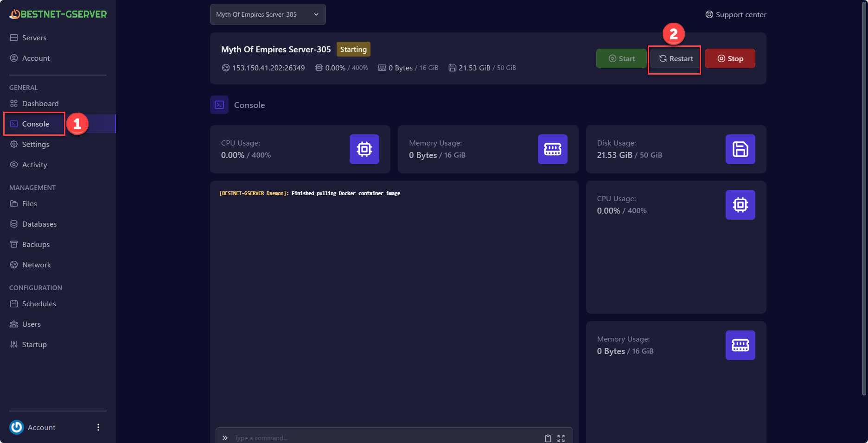Open the server Settings page
This screenshot has height=443, width=868.
tap(36, 144)
